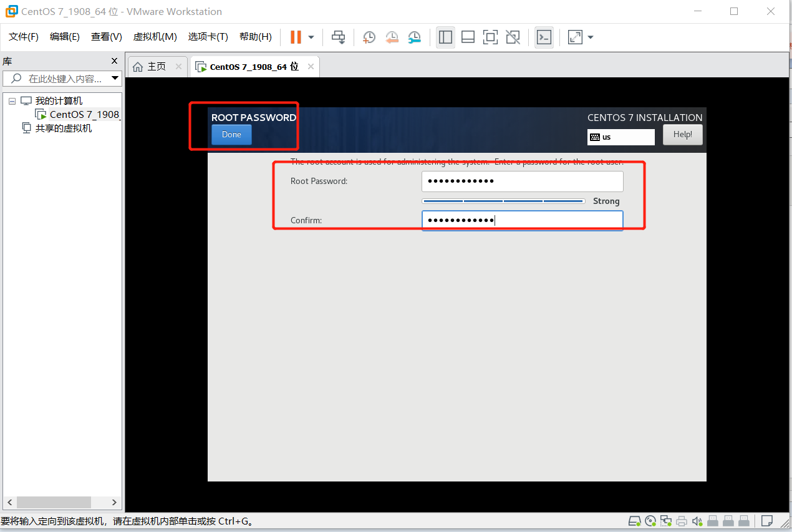Click the printer status bar icon
792x532 pixels.
click(682, 521)
